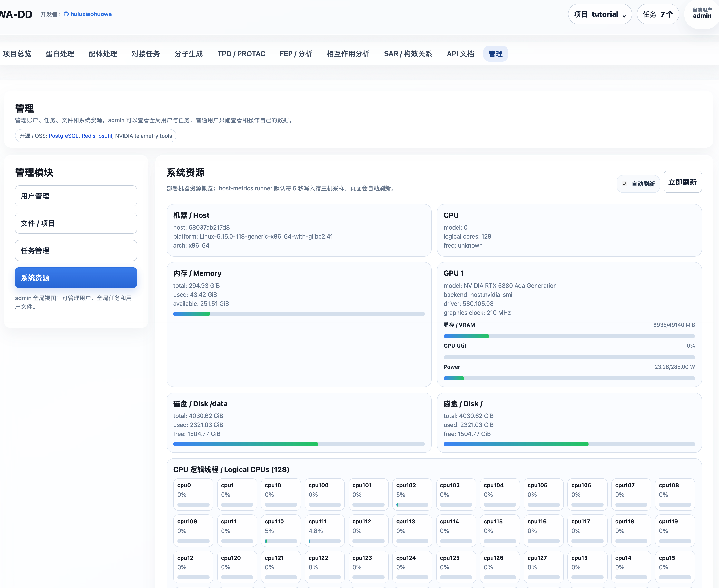Image resolution: width=719 pixels, height=588 pixels.
Task: Select the cpu1 usage card
Action: tap(237, 495)
